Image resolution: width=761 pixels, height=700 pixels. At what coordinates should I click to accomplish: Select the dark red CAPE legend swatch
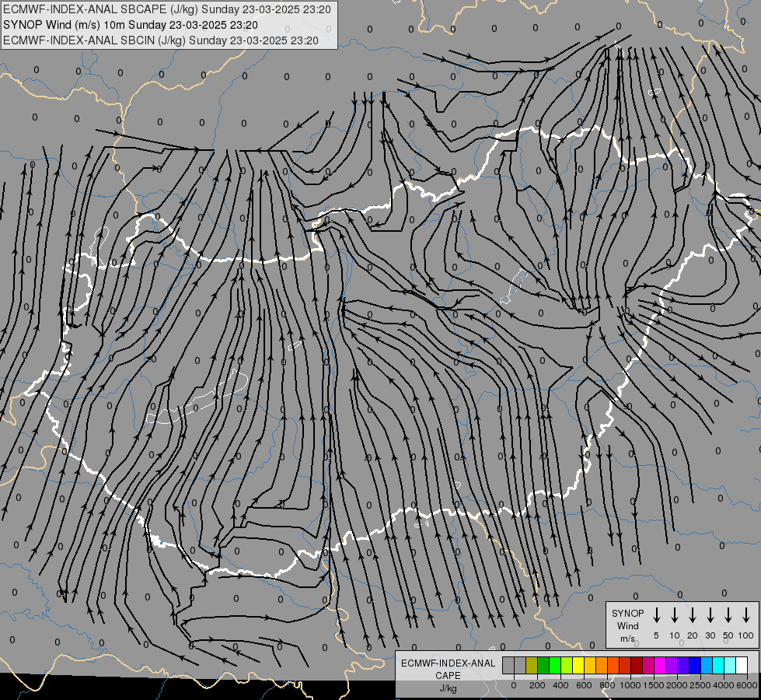[637, 665]
